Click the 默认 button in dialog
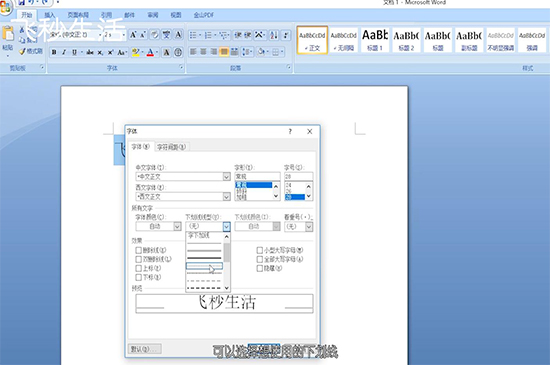550x365 pixels. click(145, 349)
